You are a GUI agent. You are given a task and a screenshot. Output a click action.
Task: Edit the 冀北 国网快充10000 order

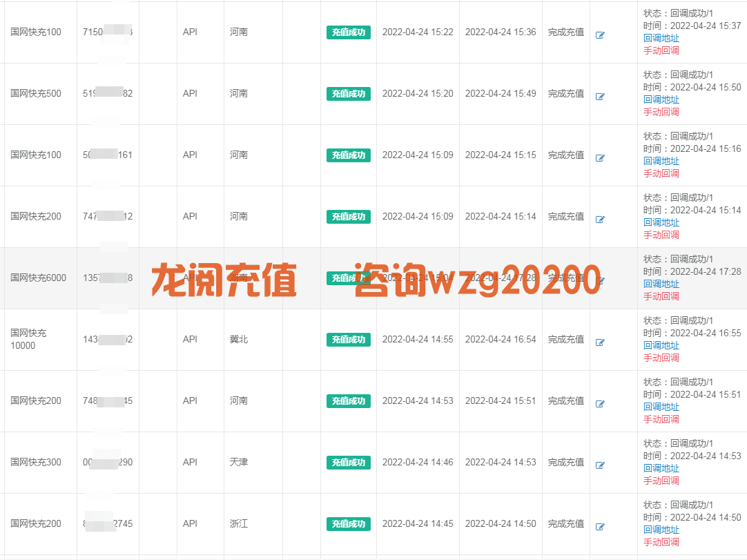point(600,342)
